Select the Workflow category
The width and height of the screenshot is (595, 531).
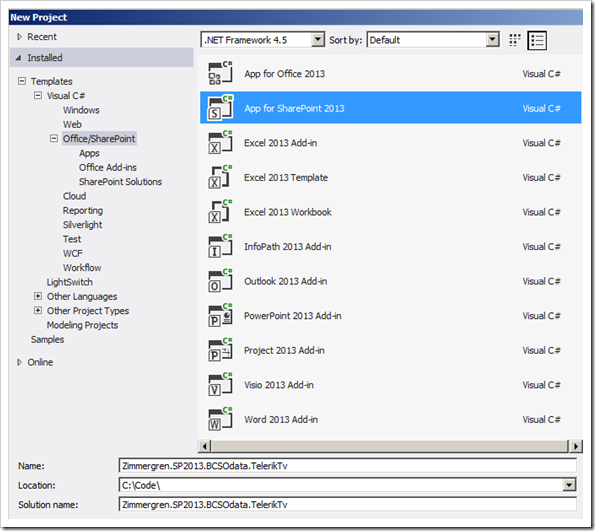click(x=82, y=268)
